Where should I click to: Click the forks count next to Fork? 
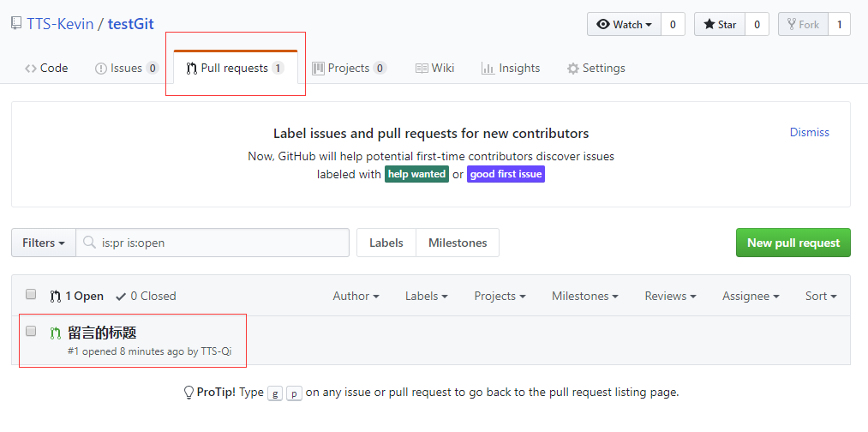pos(839,24)
